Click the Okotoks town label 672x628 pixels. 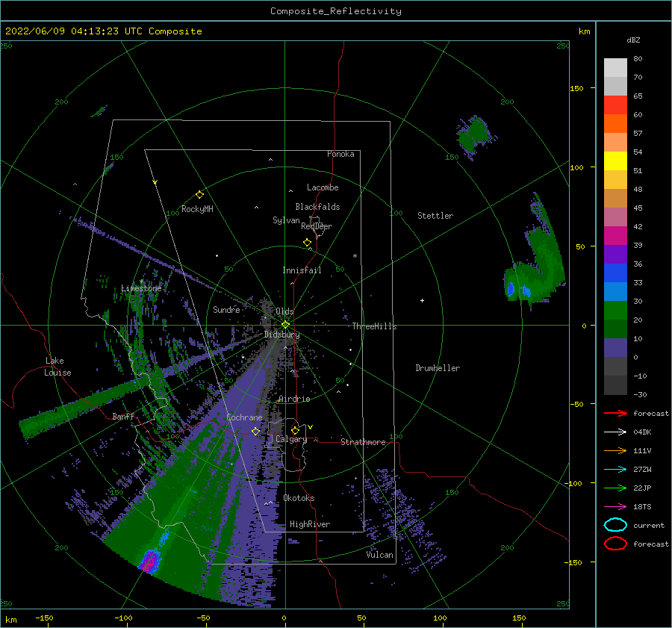coord(299,498)
